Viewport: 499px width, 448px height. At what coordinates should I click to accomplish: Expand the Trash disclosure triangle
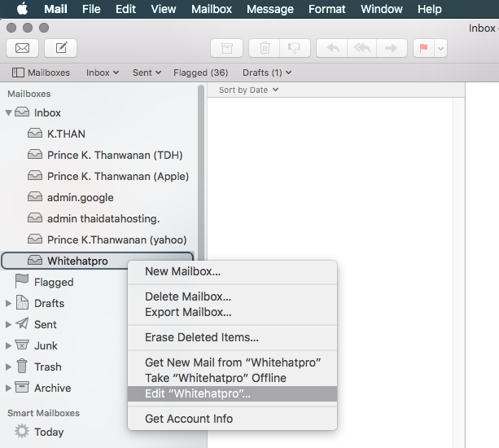[9, 367]
